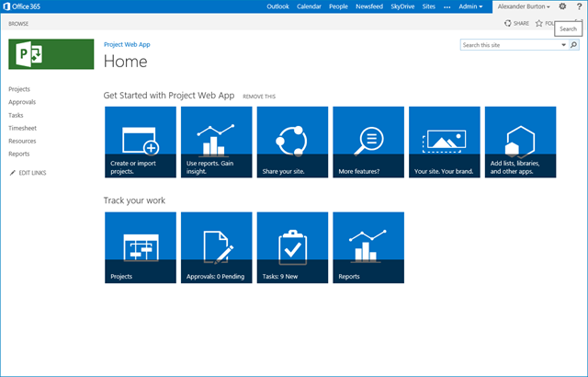Screen dimensions: 588x377
Task: Go to Newsfeed in the top bar
Action: (369, 6)
